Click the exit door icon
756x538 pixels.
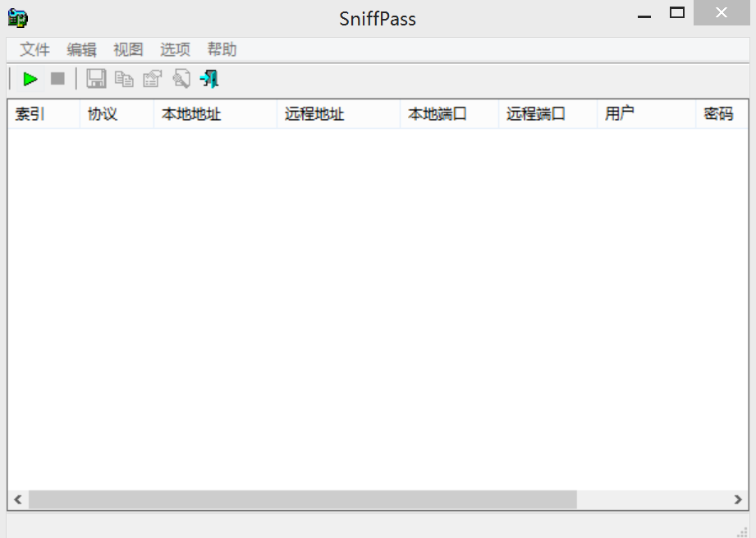click(209, 79)
